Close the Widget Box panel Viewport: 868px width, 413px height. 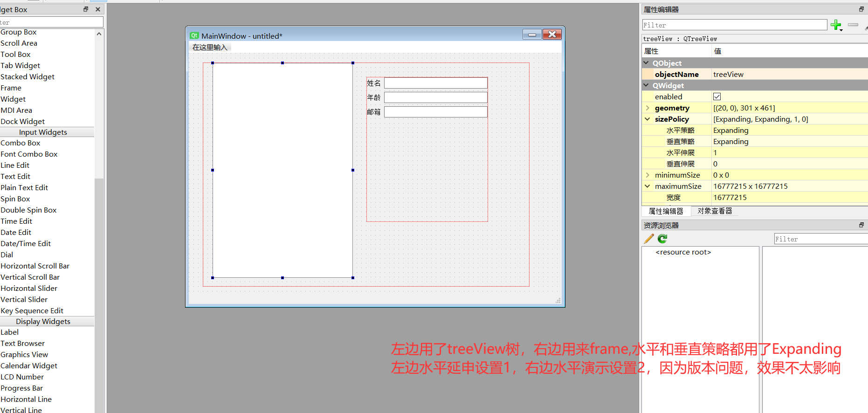point(98,9)
